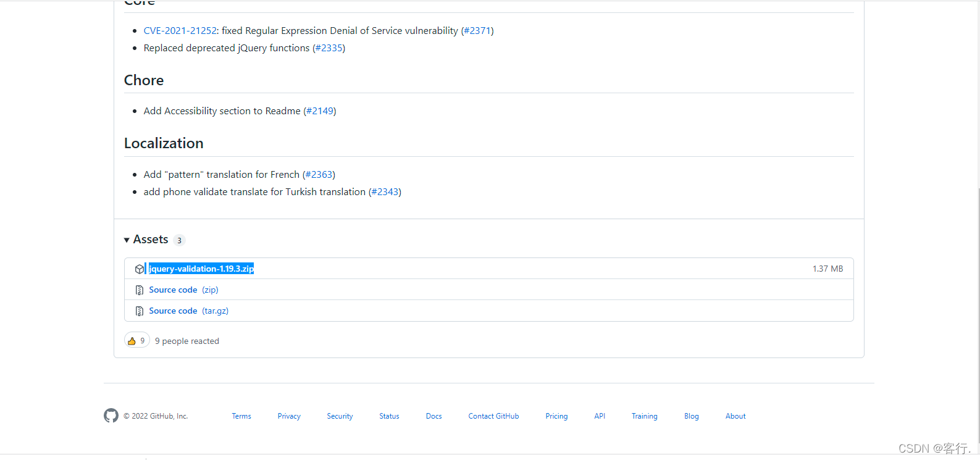Click the "9 people reacted" text
The width and height of the screenshot is (980, 460).
coord(187,341)
